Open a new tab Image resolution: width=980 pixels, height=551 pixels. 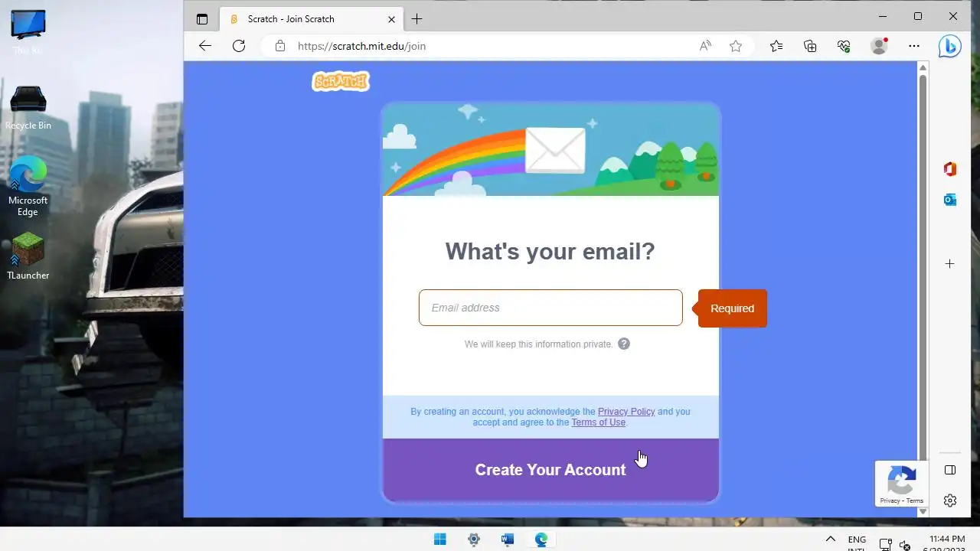coord(416,19)
